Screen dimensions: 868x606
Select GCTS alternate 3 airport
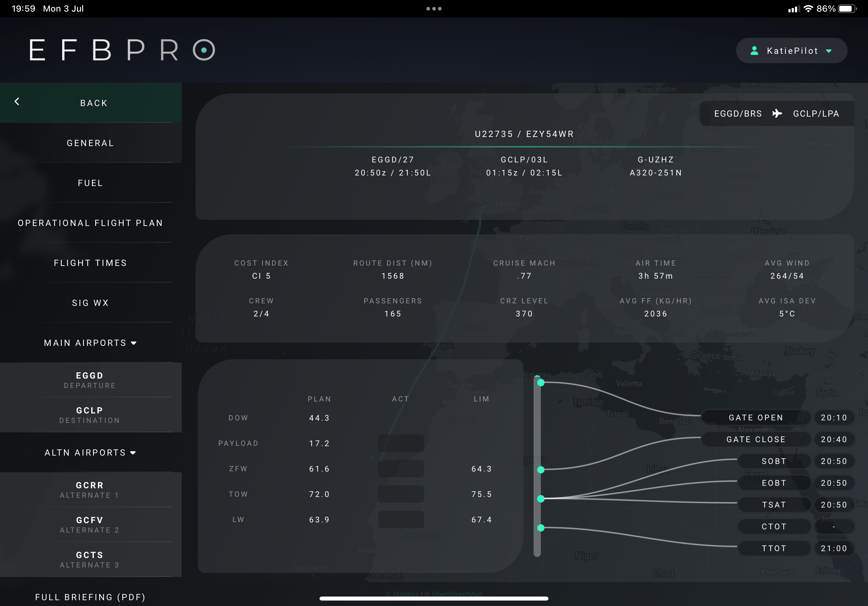click(x=89, y=559)
